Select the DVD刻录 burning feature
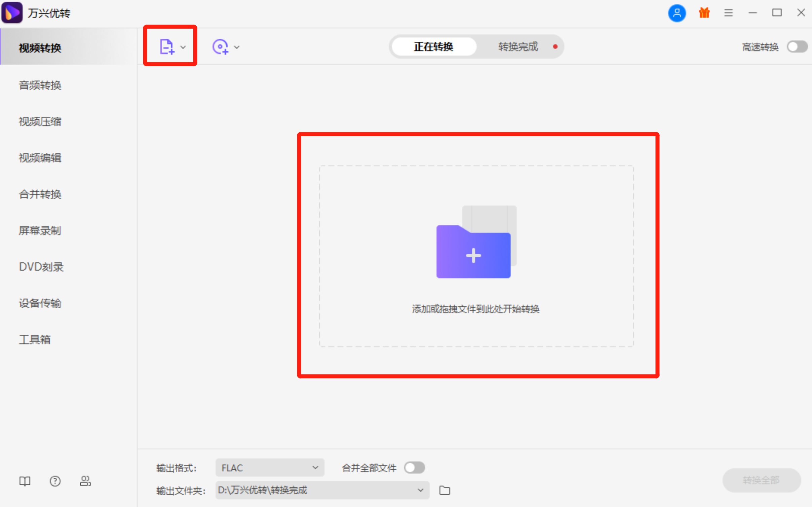 41,266
